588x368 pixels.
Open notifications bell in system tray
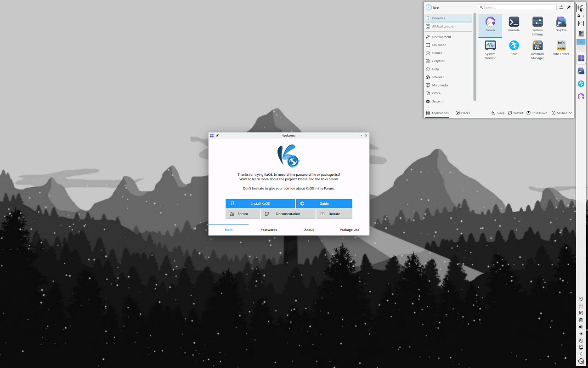click(x=581, y=299)
